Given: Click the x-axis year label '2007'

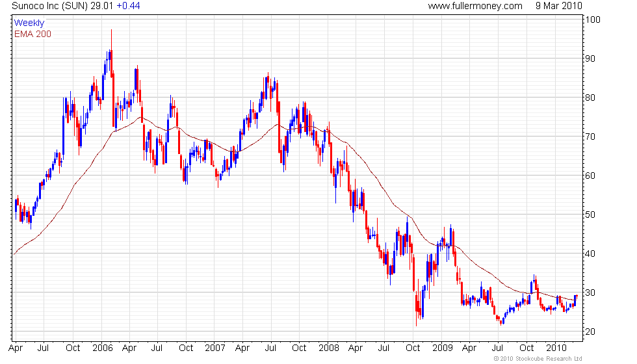Looking at the screenshot, I should tap(215, 348).
